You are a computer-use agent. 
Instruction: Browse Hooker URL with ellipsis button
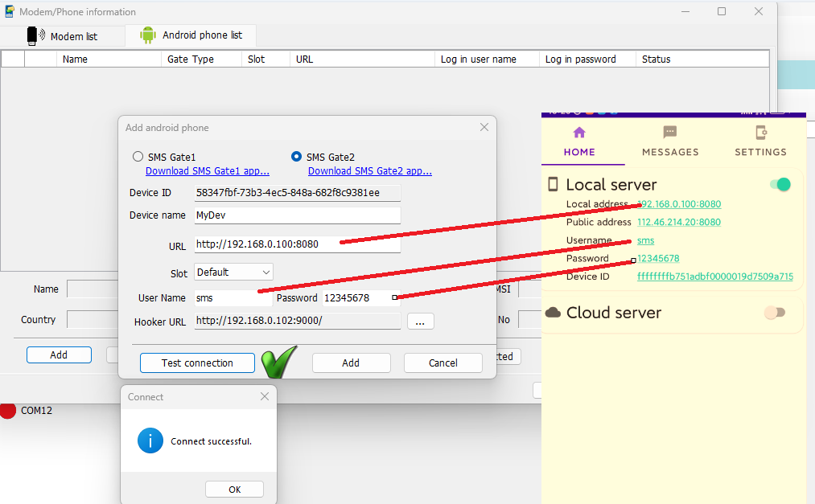click(420, 322)
